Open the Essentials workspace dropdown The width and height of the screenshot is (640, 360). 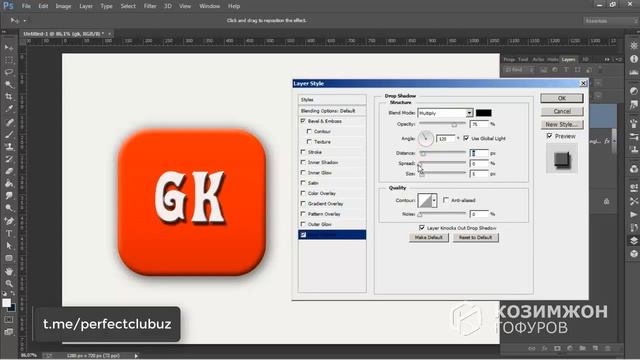[610, 21]
